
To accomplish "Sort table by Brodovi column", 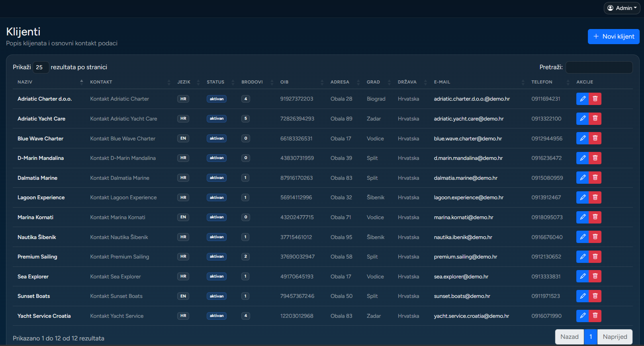I will point(257,82).
